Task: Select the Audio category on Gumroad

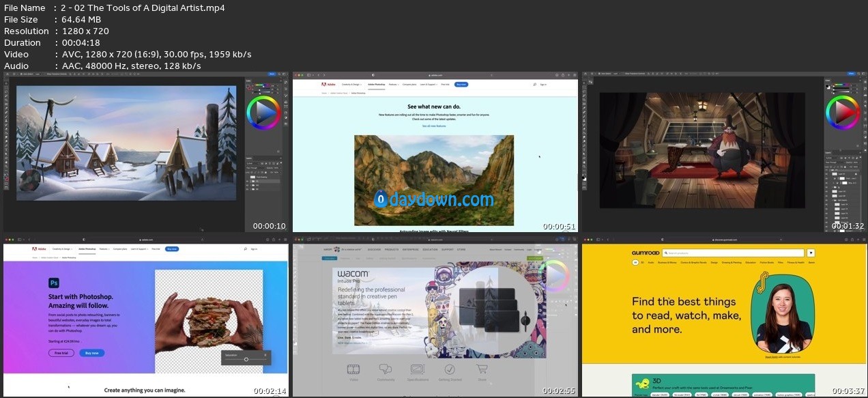Action: (652, 262)
